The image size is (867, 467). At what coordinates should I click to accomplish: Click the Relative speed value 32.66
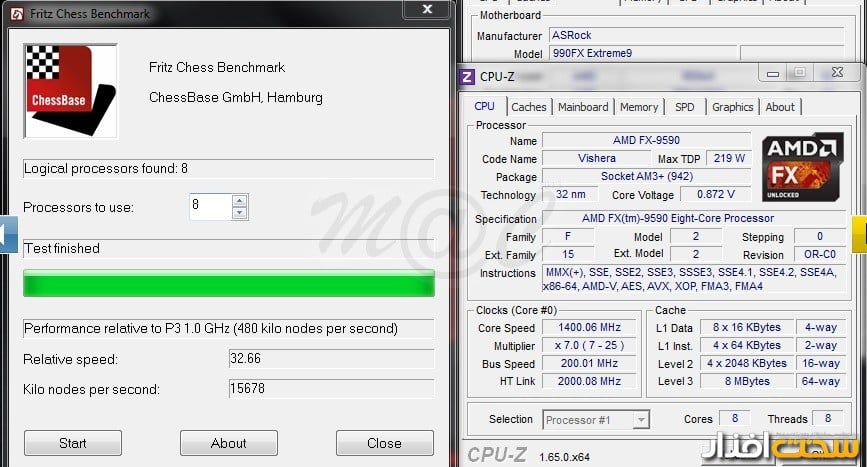332,359
